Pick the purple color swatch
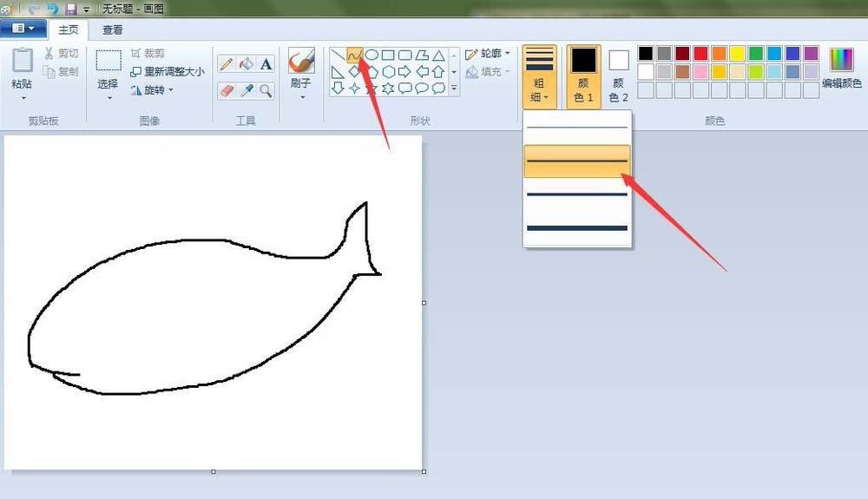The width and height of the screenshot is (868, 499). [811, 53]
